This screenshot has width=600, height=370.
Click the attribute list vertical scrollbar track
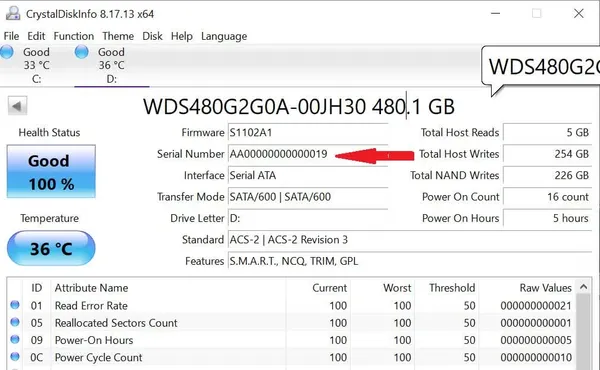click(583, 332)
